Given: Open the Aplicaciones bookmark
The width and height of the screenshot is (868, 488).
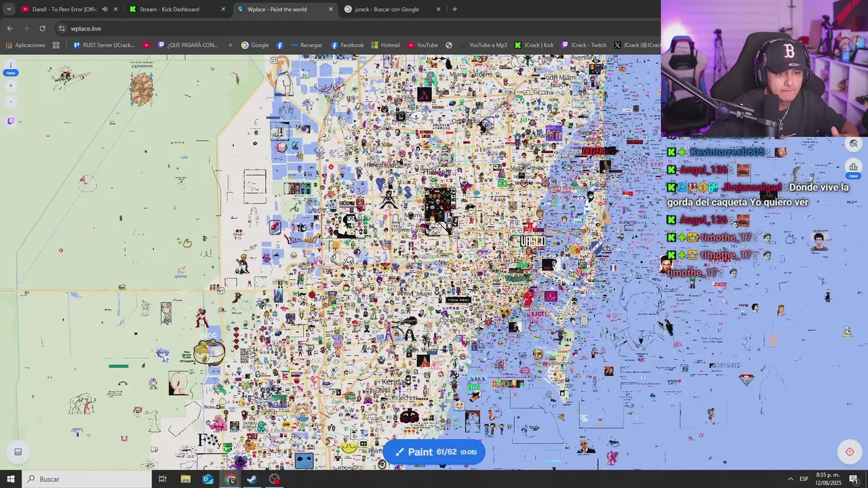Looking at the screenshot, I should tap(26, 45).
